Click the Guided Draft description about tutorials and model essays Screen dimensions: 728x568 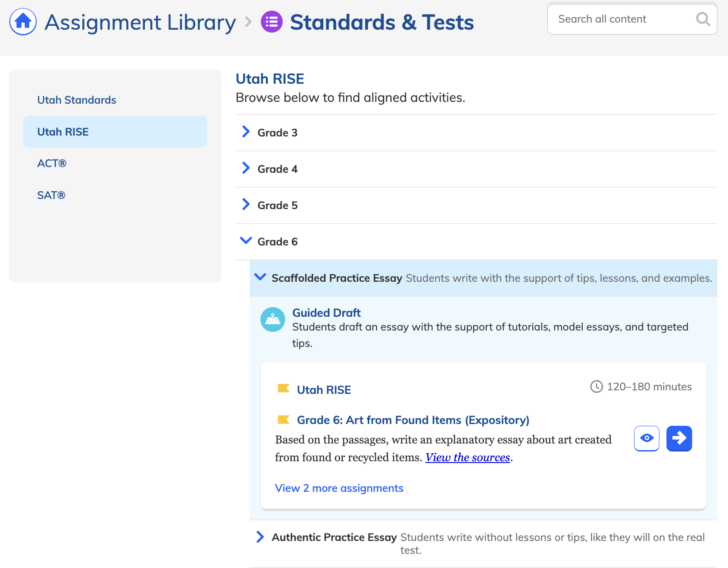490,335
